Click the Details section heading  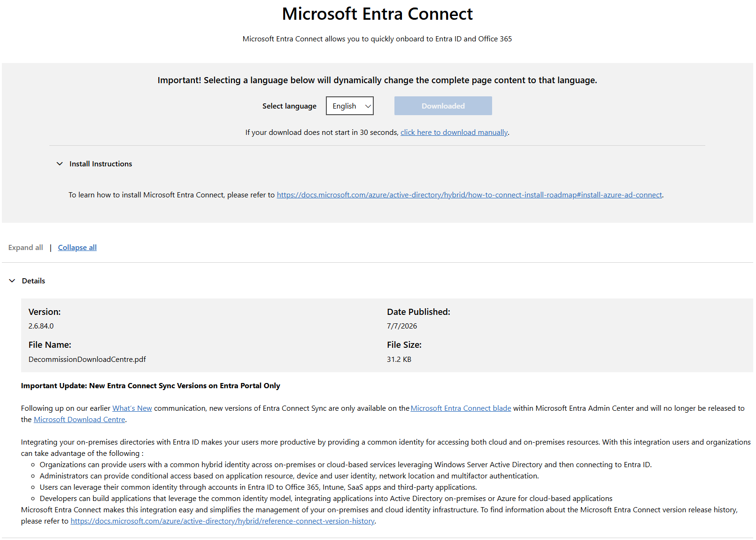click(x=33, y=281)
